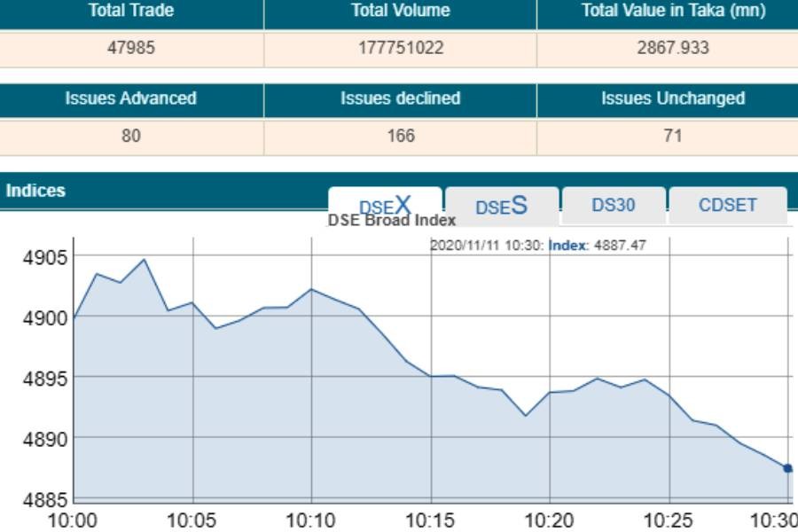Image resolution: width=798 pixels, height=532 pixels.
Task: Select the issues unchanged count 71
Action: 673,136
